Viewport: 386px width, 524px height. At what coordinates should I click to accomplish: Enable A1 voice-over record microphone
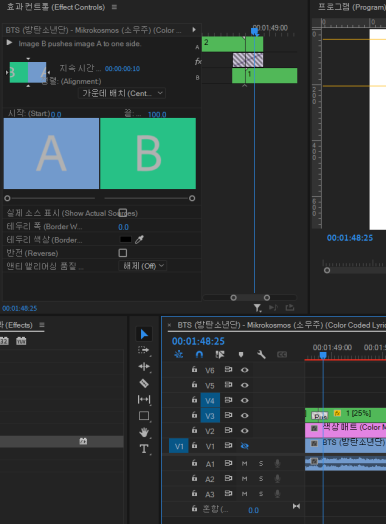(x=277, y=464)
